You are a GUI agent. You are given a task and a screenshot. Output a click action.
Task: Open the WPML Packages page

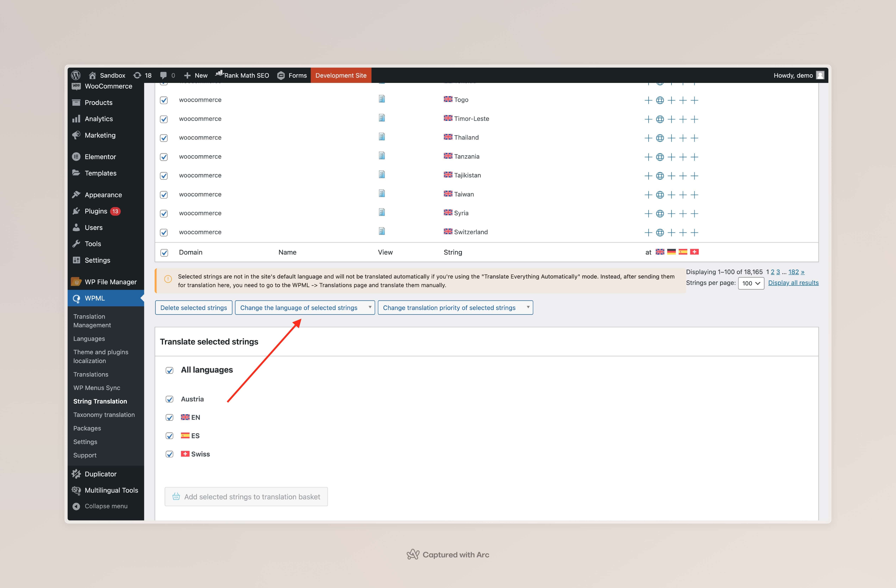(x=87, y=428)
